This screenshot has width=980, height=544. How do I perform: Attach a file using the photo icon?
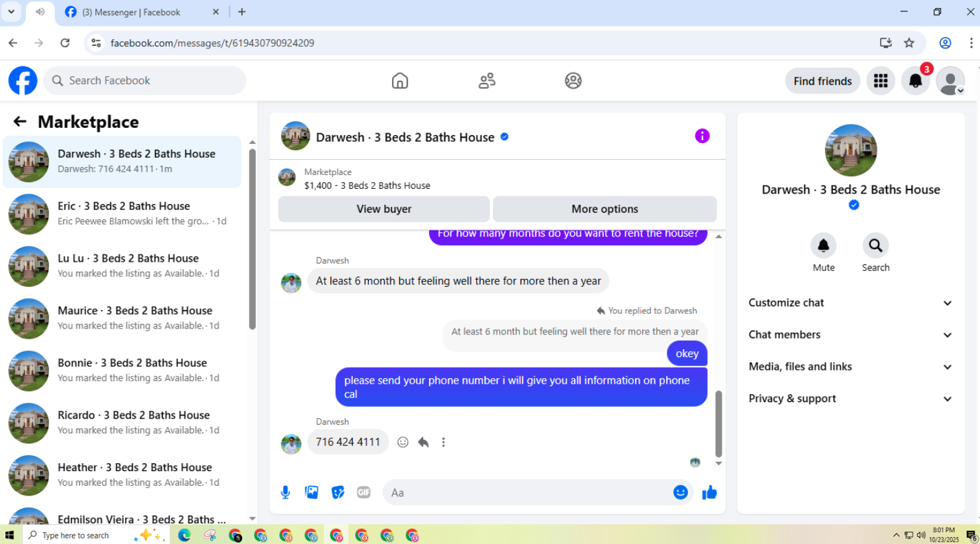pos(311,492)
